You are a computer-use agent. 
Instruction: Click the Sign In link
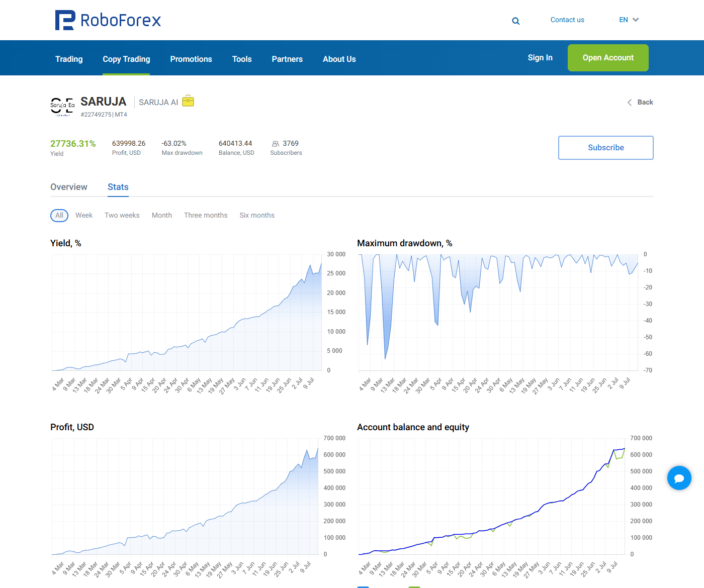click(x=540, y=57)
